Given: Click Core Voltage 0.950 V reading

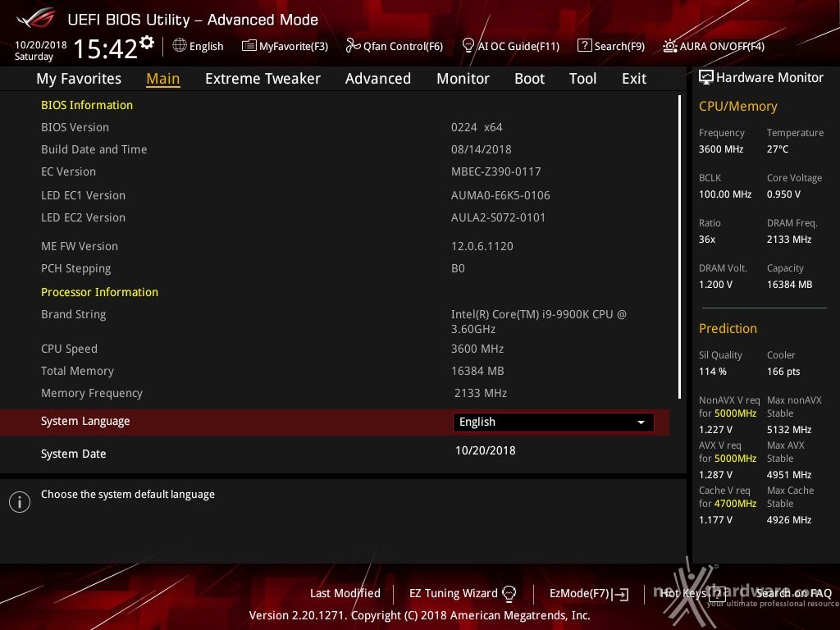Looking at the screenshot, I should pos(783,194).
